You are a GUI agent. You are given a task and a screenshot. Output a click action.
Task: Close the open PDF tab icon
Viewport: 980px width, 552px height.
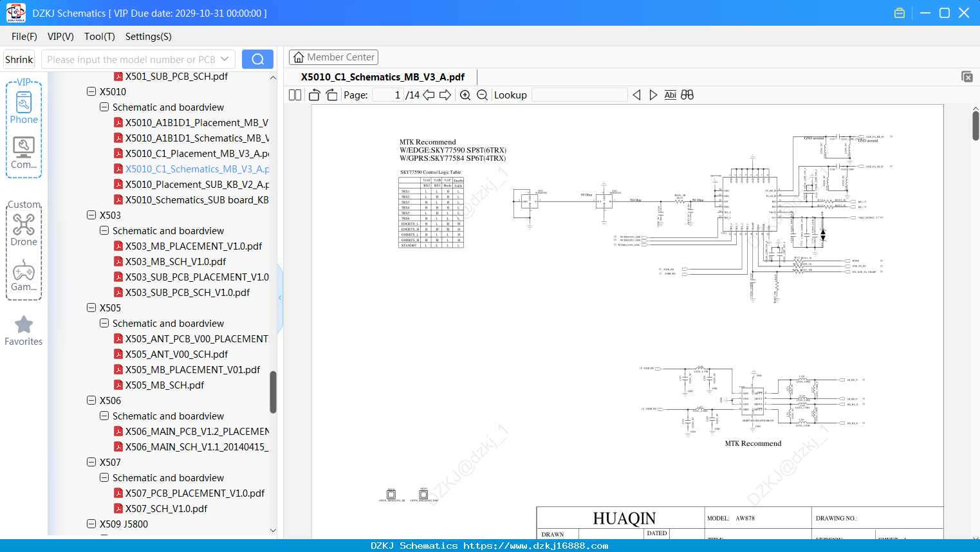click(x=967, y=77)
